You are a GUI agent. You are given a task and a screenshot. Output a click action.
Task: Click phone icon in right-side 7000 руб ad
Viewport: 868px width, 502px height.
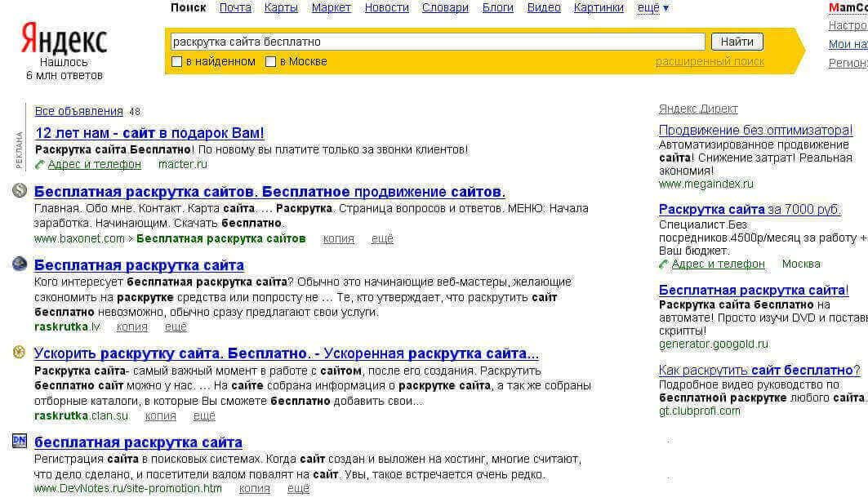point(664,264)
